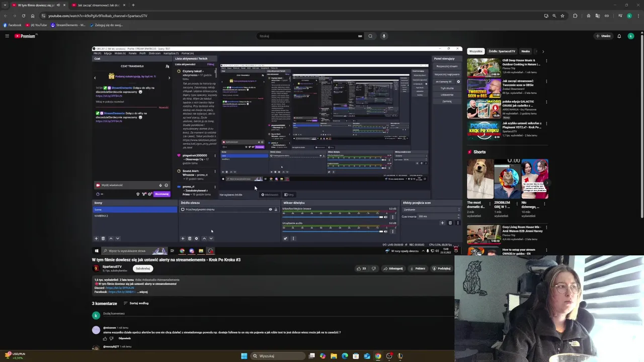Add scene plus icon in OBS Sceny panel
The width and height of the screenshot is (644, 362).
(x=96, y=238)
